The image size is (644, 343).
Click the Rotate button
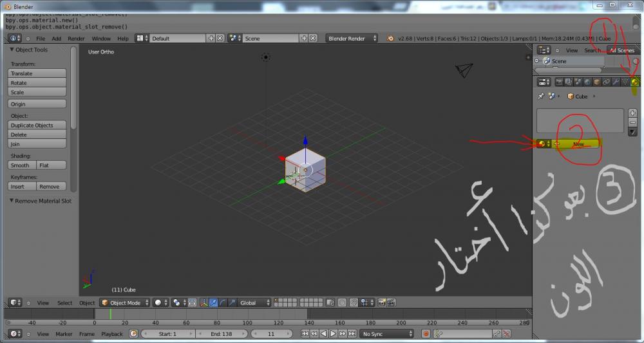(37, 83)
